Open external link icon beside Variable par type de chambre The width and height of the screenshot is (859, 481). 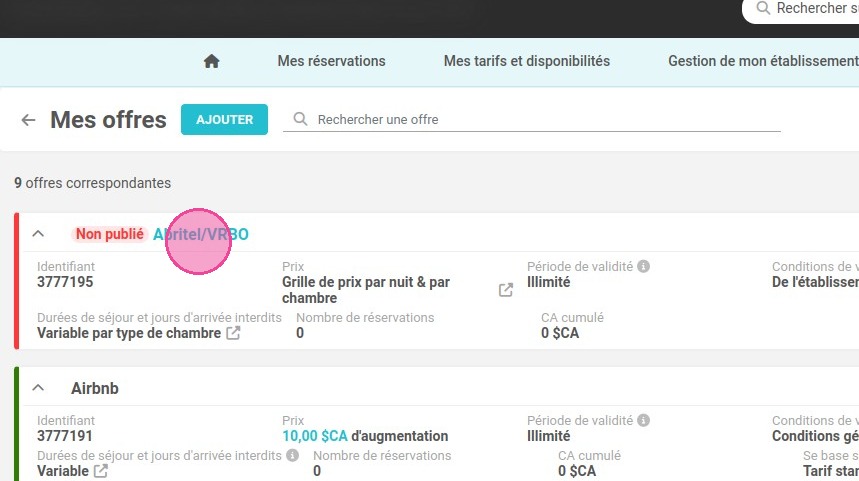[233, 333]
